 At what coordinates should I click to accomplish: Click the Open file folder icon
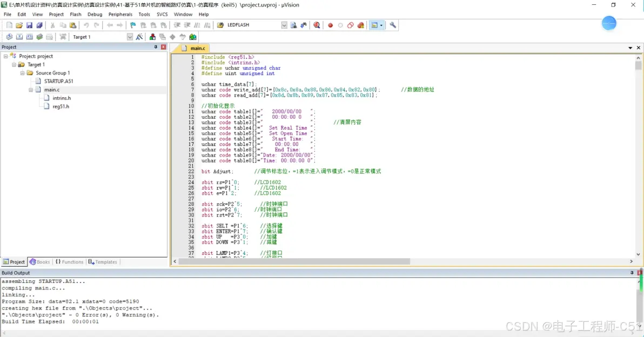[x=19, y=25]
